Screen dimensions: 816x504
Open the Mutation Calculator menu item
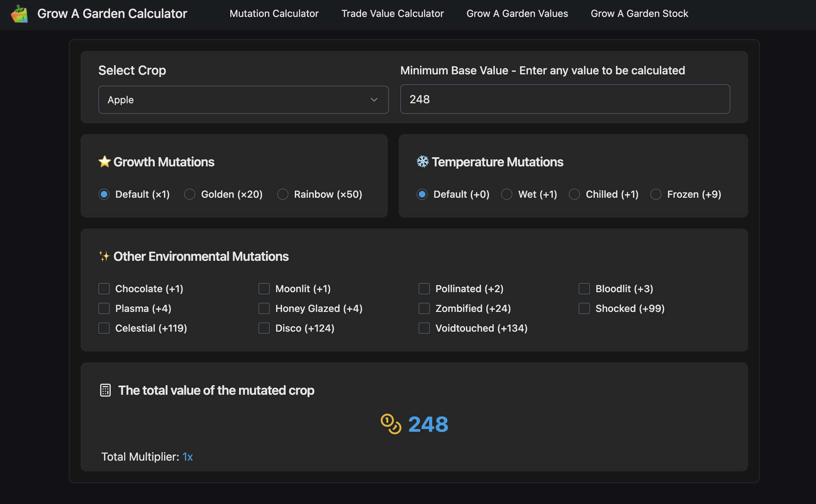pyautogui.click(x=274, y=13)
